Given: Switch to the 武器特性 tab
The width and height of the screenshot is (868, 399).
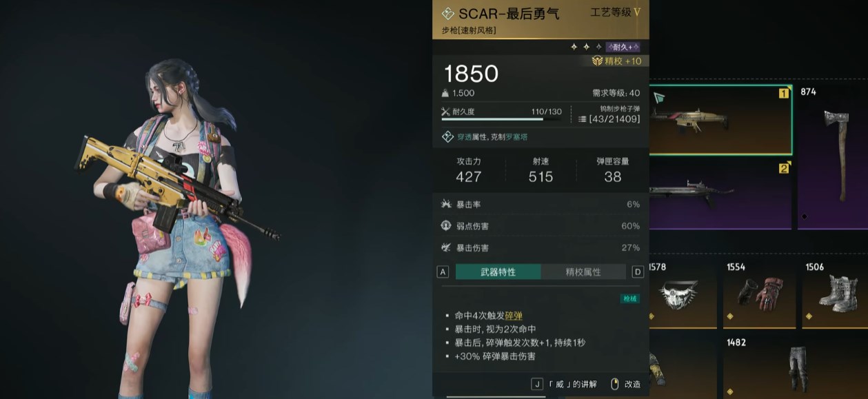Looking at the screenshot, I should click(498, 272).
